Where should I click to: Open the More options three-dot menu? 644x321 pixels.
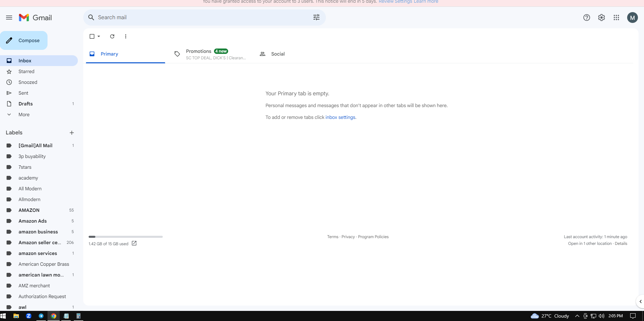point(126,36)
